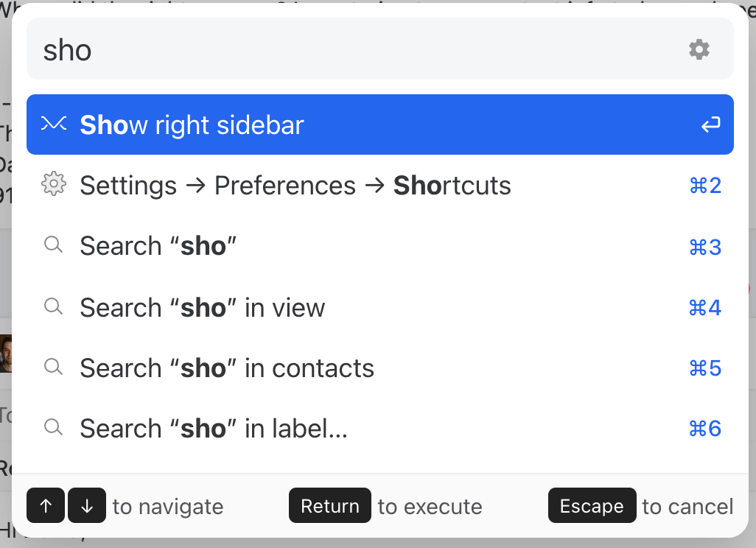Viewport: 756px width, 548px height.
Task: Click the settings gear in search bar
Action: (699, 49)
